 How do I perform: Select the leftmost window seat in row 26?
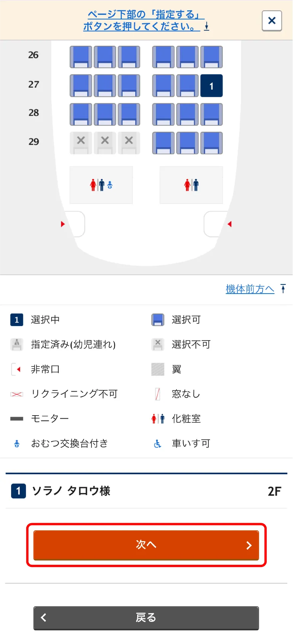pos(80,56)
